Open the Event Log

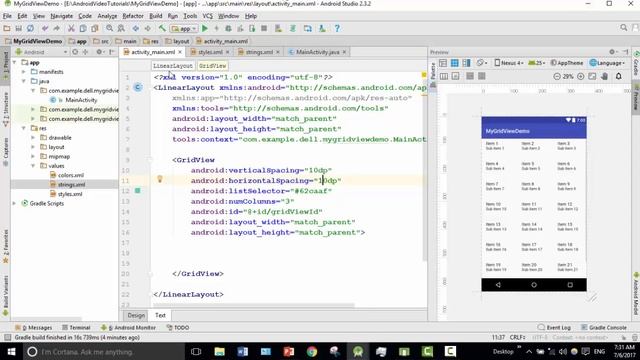pos(554,327)
